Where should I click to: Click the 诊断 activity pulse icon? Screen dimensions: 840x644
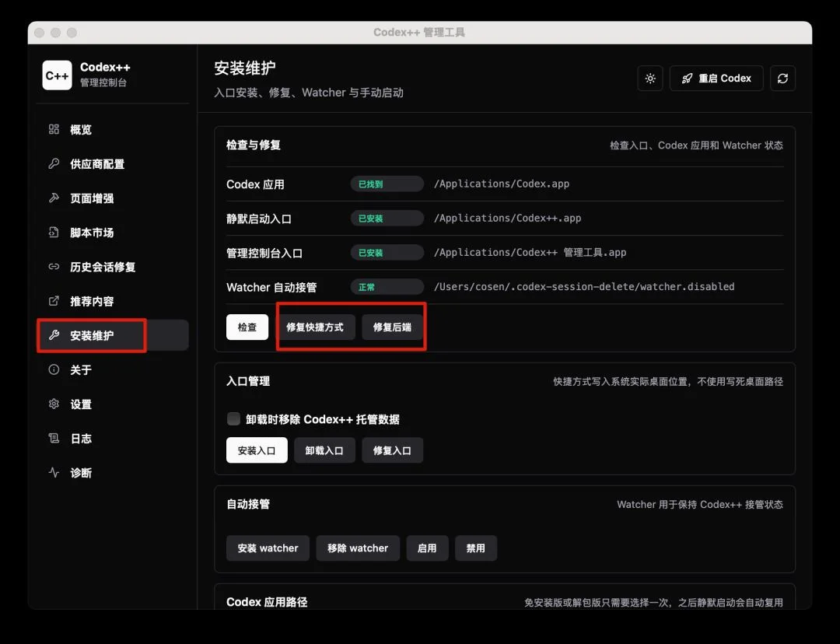(54, 472)
